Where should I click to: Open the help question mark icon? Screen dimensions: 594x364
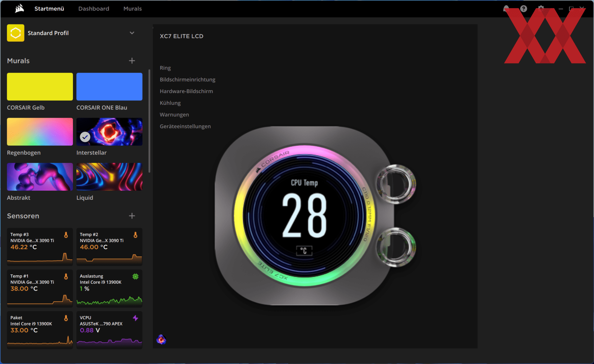523,8
